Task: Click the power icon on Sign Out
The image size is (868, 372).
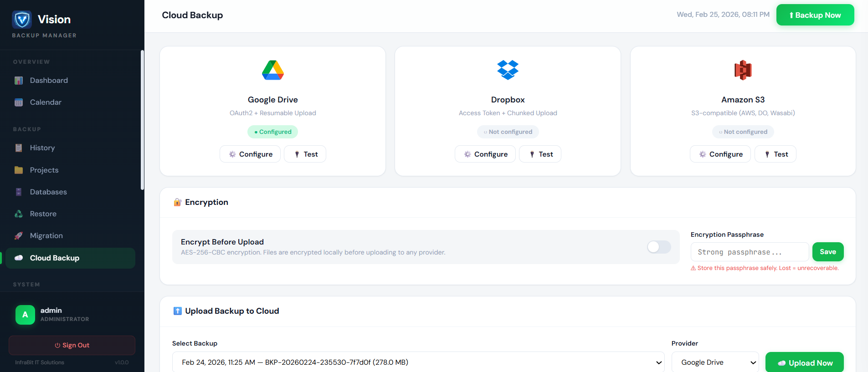Action: [57, 346]
